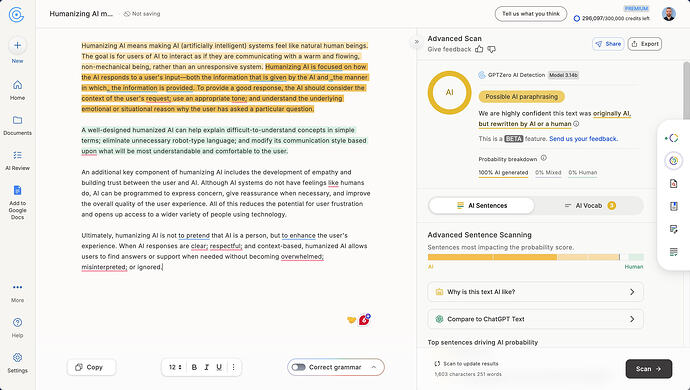Open the document search icon in right rail

(673, 184)
